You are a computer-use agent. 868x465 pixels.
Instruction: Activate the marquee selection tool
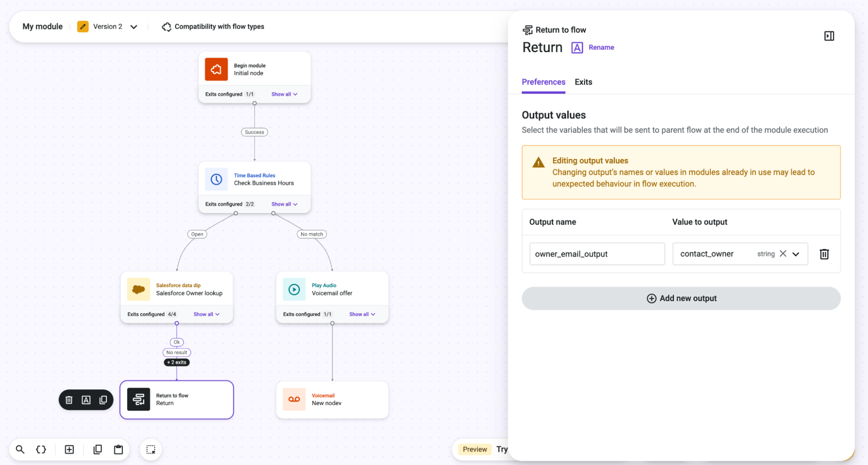[x=151, y=449]
